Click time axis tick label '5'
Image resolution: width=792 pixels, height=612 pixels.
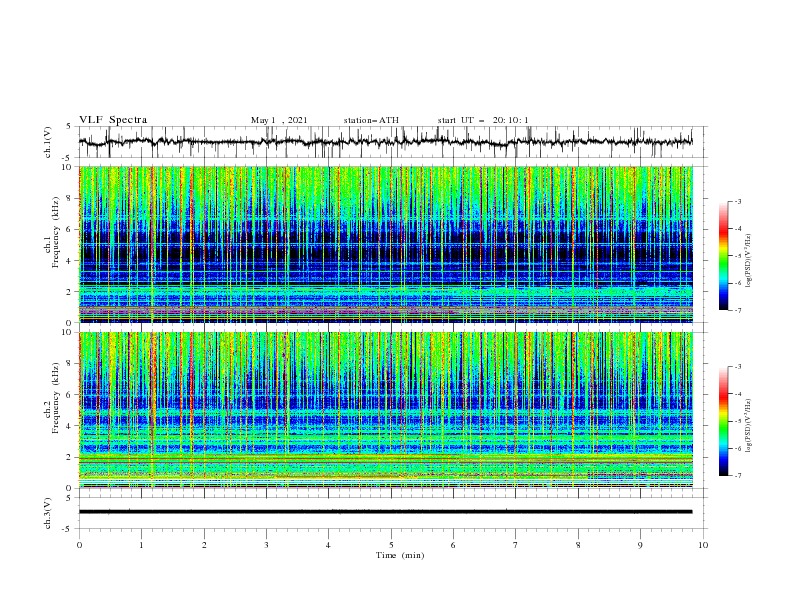point(391,545)
